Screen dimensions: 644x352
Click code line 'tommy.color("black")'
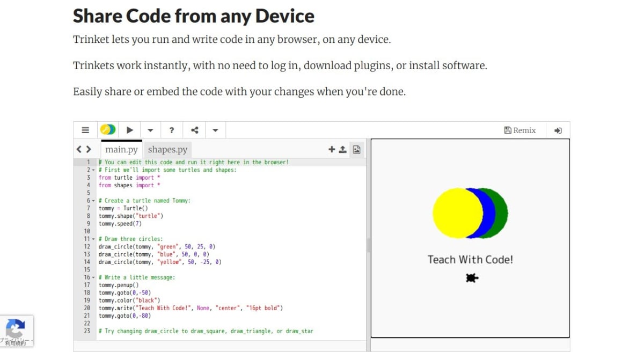pyautogui.click(x=129, y=300)
